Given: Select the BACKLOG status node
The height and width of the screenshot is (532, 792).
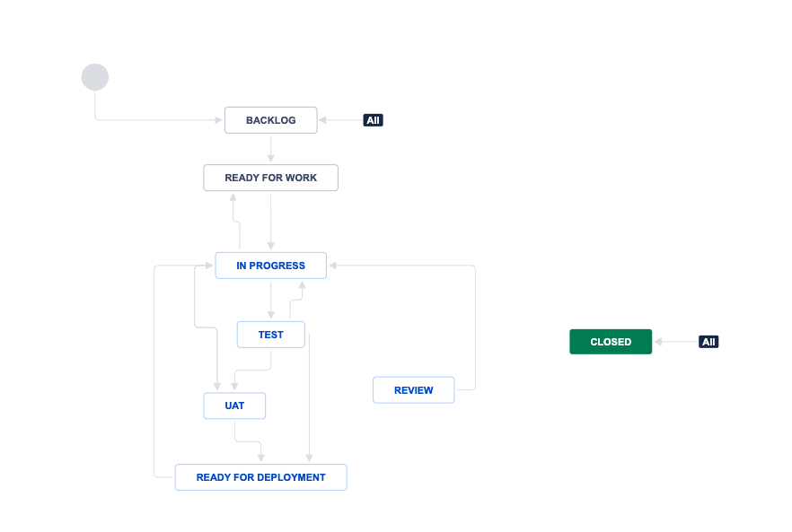Looking at the screenshot, I should click(271, 120).
